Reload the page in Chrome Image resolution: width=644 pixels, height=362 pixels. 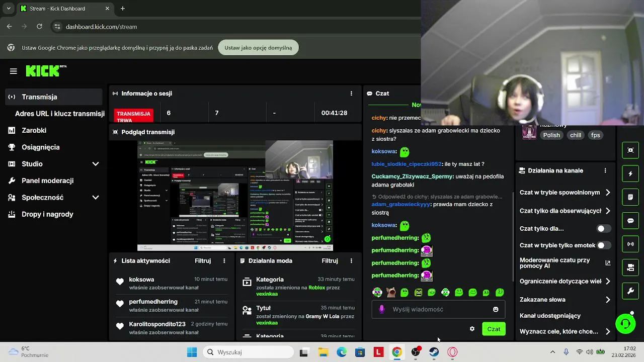39,27
